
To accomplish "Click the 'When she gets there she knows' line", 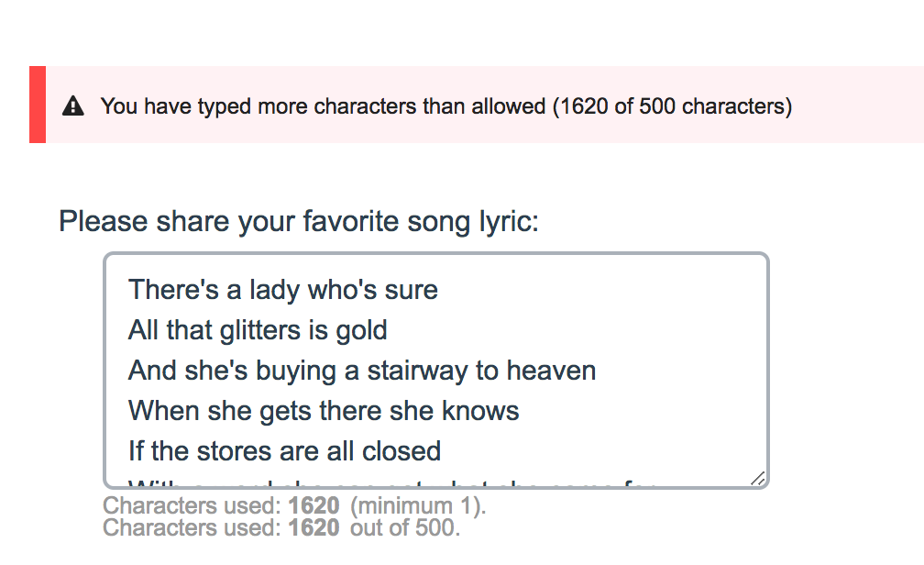I will point(324,411).
